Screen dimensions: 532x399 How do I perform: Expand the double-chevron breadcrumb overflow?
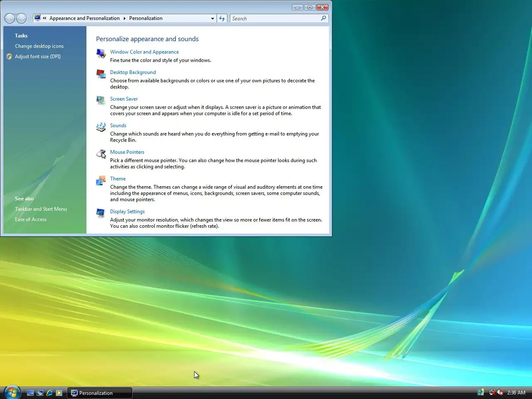point(44,18)
